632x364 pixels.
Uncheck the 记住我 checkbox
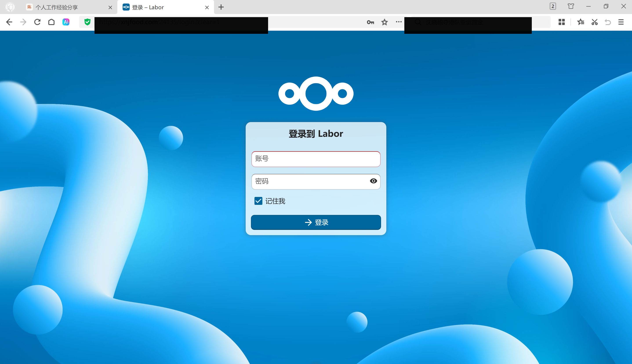pyautogui.click(x=258, y=201)
